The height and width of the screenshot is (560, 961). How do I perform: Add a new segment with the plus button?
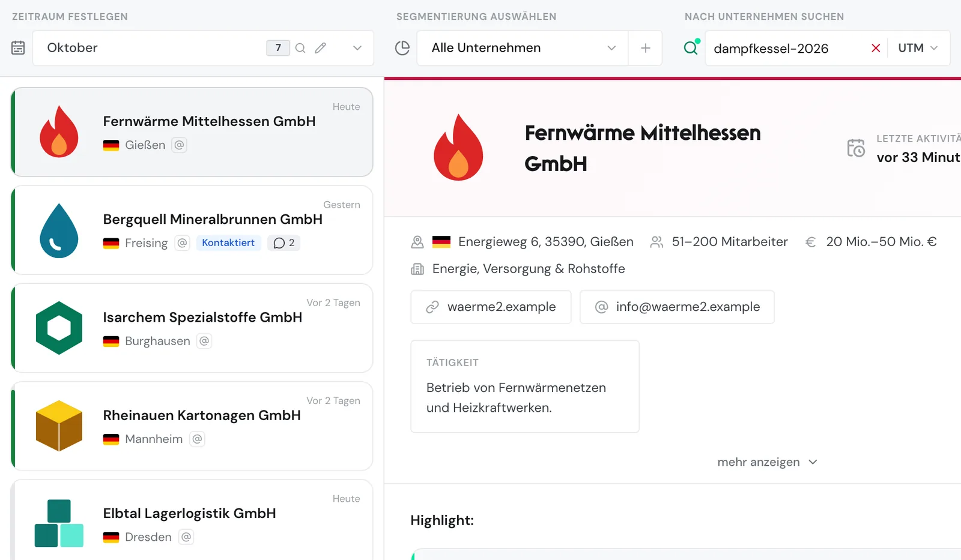click(646, 48)
